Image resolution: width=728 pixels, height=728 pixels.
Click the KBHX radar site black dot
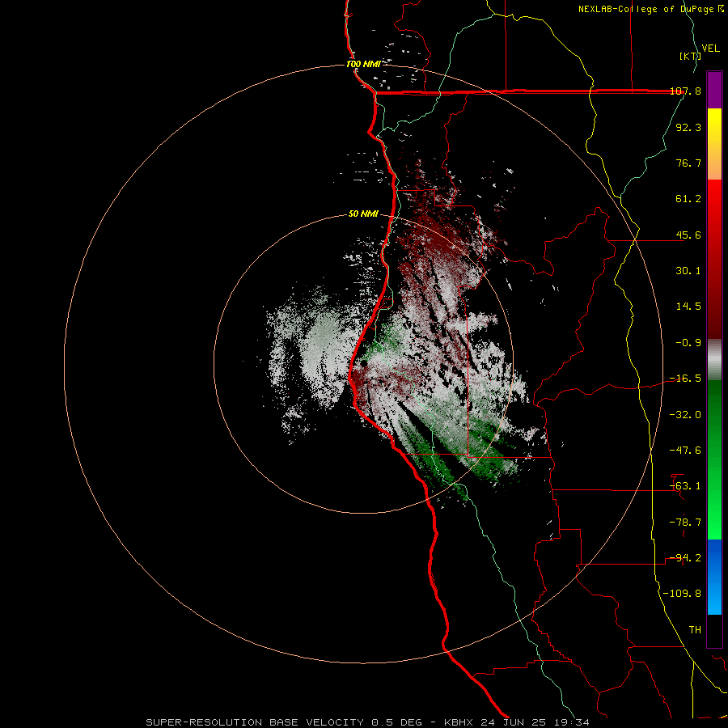tap(364, 363)
